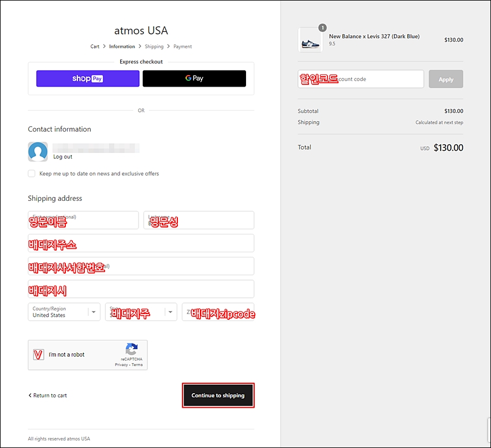Click the product name New Balance x Levis 327
This screenshot has width=491, height=448.
[374, 36]
